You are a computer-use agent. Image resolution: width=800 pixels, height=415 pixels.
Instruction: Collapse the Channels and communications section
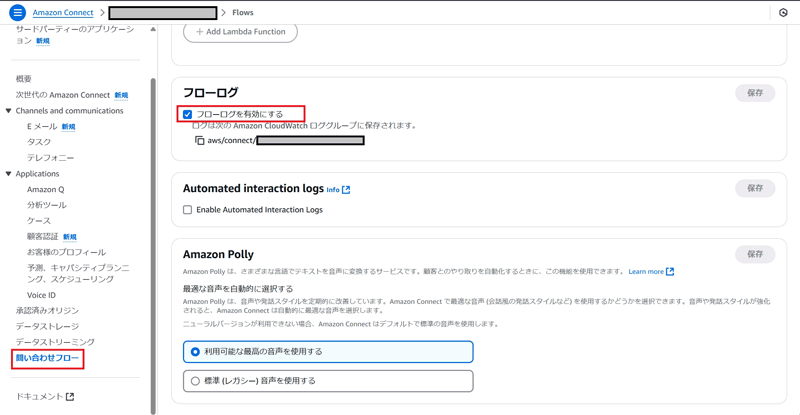(x=8, y=111)
